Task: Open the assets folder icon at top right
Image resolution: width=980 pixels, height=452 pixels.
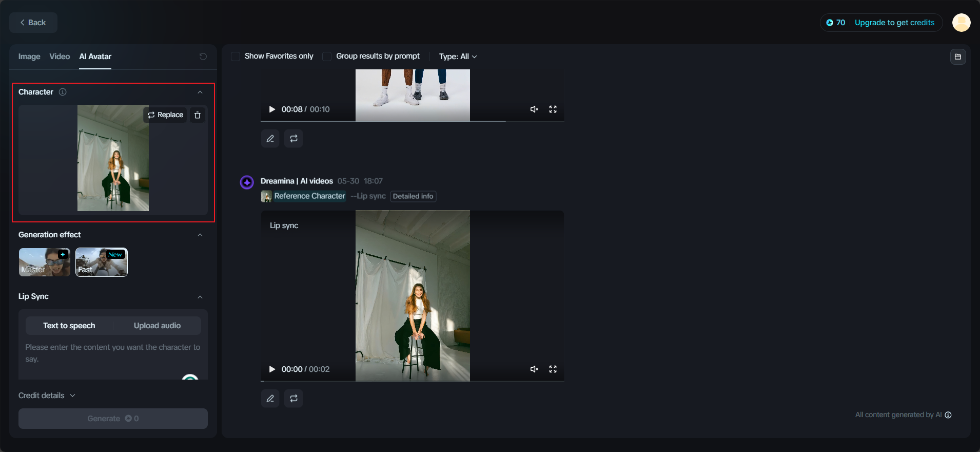Action: click(x=958, y=56)
